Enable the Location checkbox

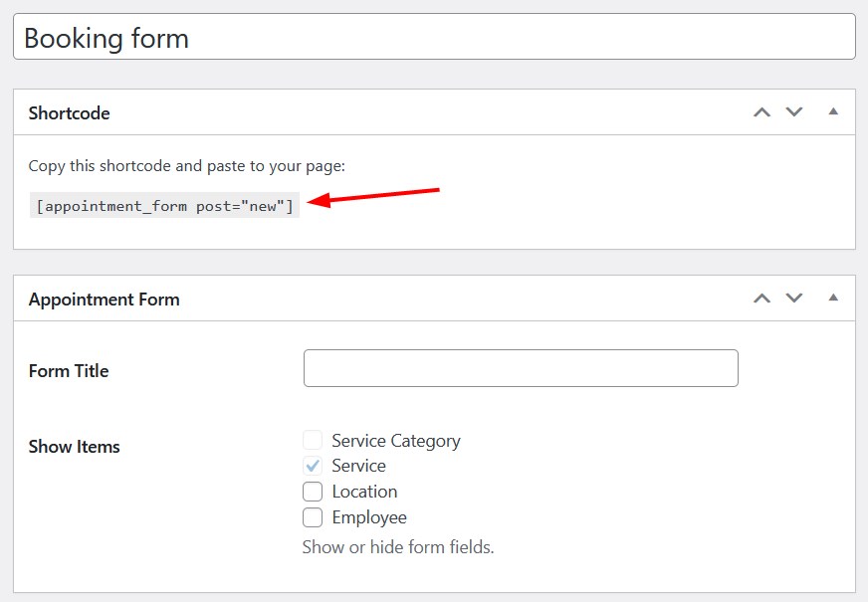pyautogui.click(x=313, y=492)
